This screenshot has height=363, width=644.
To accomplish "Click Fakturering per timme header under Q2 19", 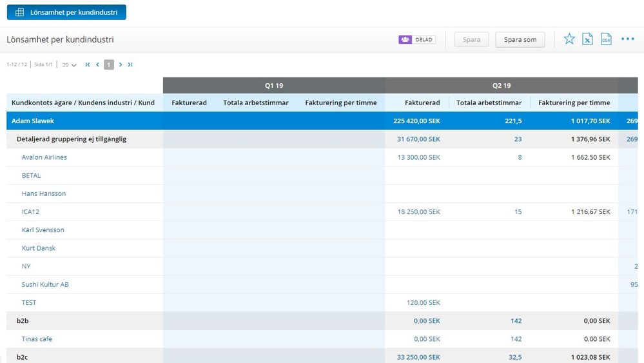I will [x=574, y=103].
